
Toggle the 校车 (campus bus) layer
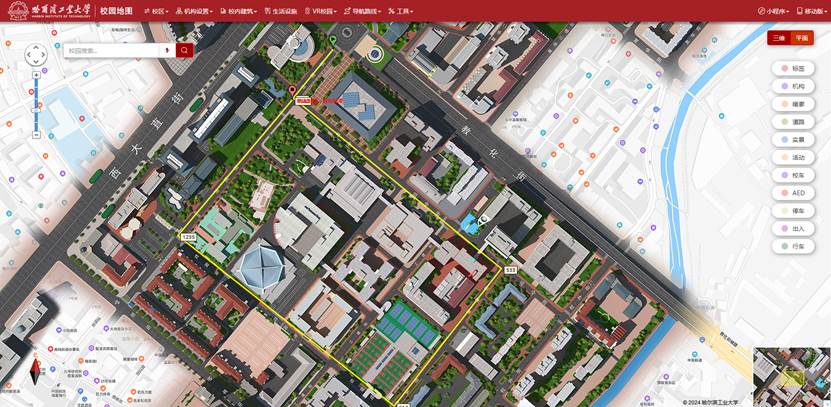tap(793, 175)
